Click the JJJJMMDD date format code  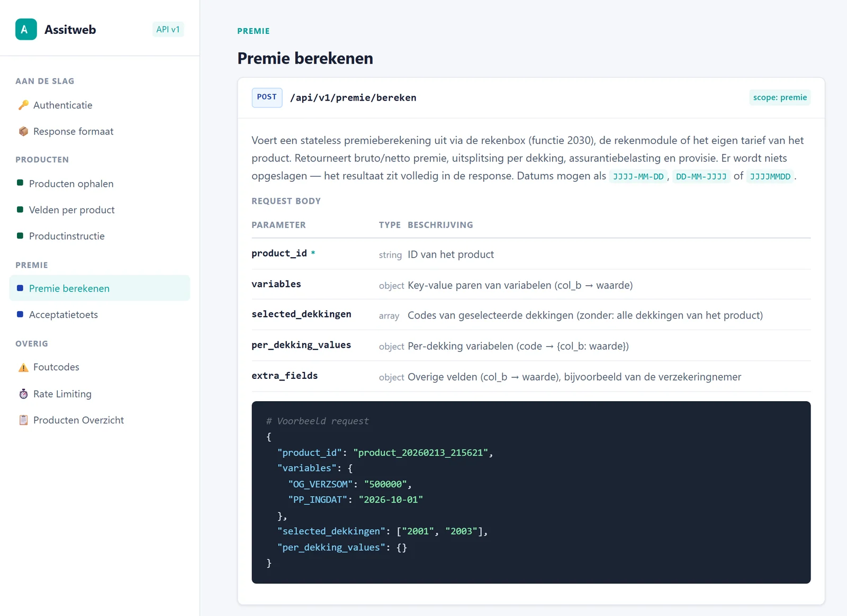770,176
